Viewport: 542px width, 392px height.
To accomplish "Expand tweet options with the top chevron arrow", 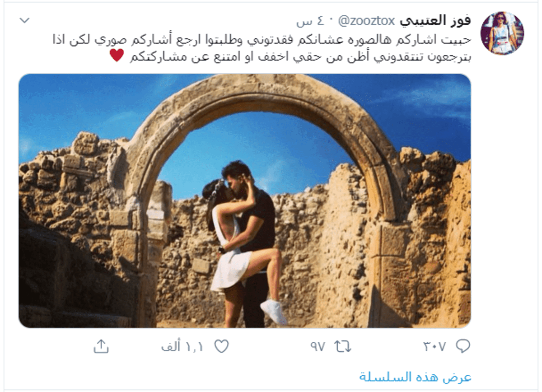I will (x=25, y=20).
